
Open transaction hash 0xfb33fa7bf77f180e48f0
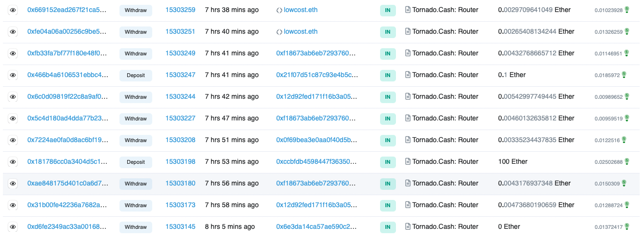point(67,53)
